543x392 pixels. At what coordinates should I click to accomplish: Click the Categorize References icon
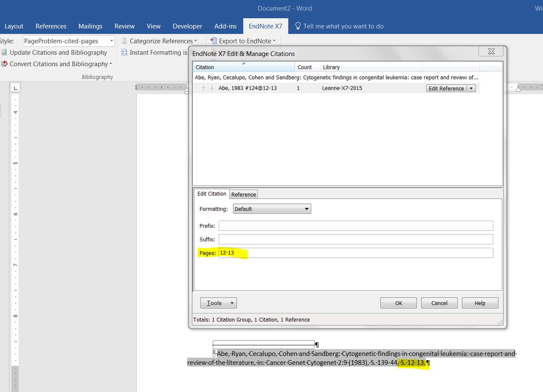pyautogui.click(x=124, y=41)
